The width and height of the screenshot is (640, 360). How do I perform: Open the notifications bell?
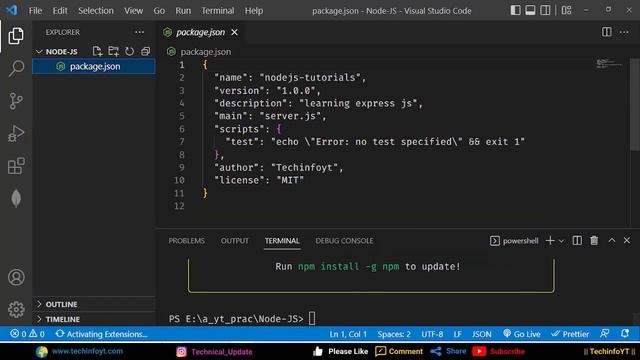[x=625, y=334]
